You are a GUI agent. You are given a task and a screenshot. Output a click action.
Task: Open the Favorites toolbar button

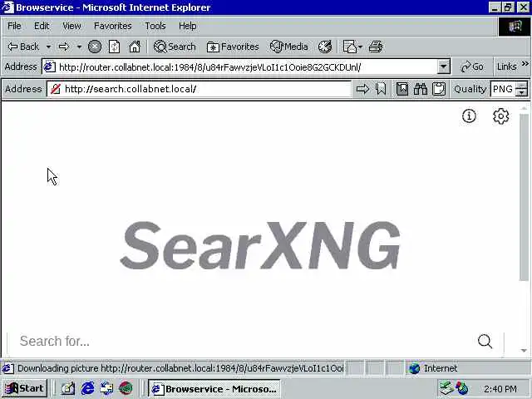tap(233, 47)
